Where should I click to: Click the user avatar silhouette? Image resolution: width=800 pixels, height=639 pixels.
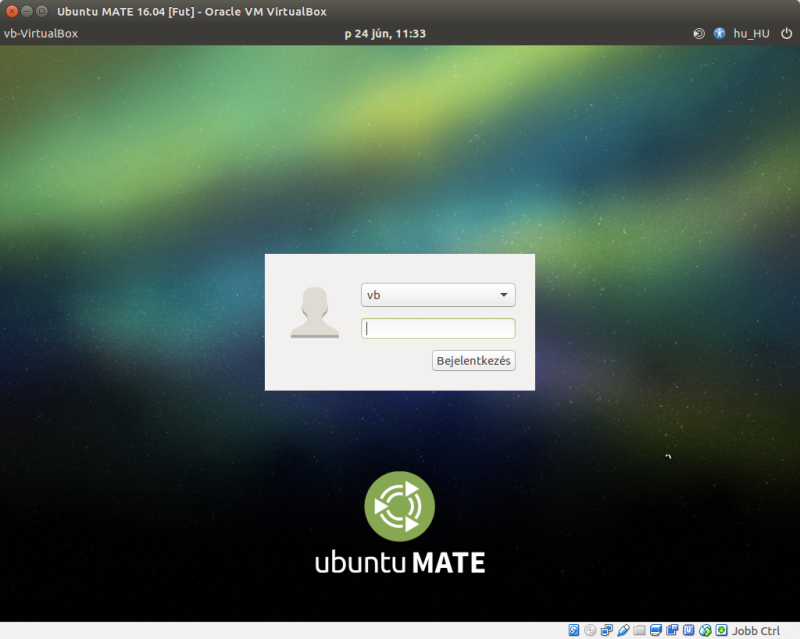(x=315, y=312)
